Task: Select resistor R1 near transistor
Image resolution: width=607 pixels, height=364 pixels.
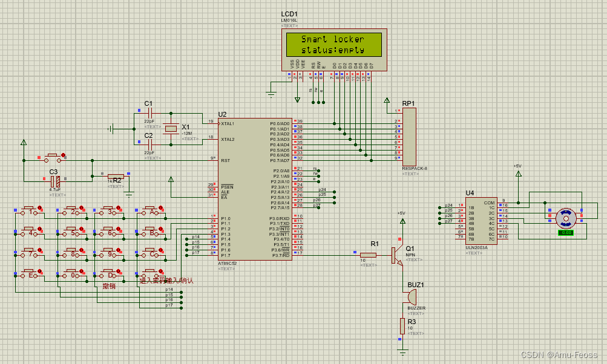Action: 368,255
